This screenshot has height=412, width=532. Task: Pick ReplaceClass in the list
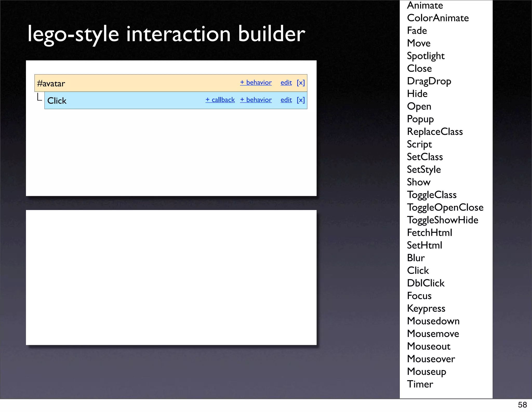point(435,132)
